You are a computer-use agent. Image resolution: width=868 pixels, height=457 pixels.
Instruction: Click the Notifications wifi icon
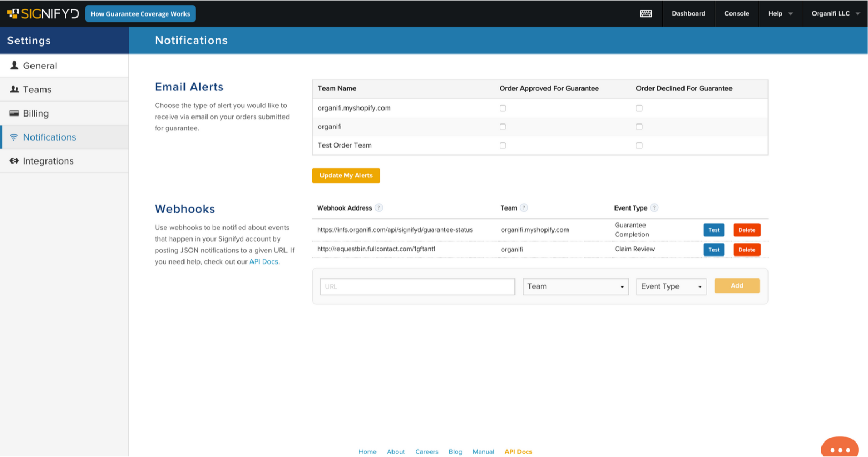14,137
